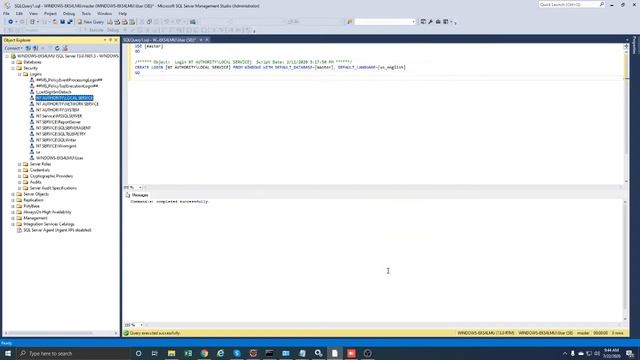This screenshot has height=360, width=640.
Task: Open the Window menu
Action: click(104, 13)
